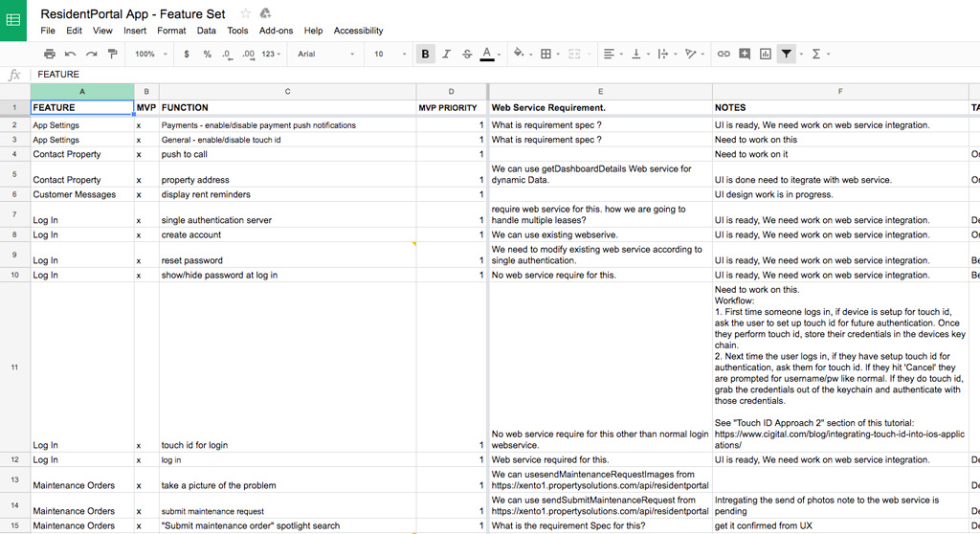Select the MVP PRIORITY header cell
Viewport: 980px width, 534px height.
pyautogui.click(x=451, y=107)
